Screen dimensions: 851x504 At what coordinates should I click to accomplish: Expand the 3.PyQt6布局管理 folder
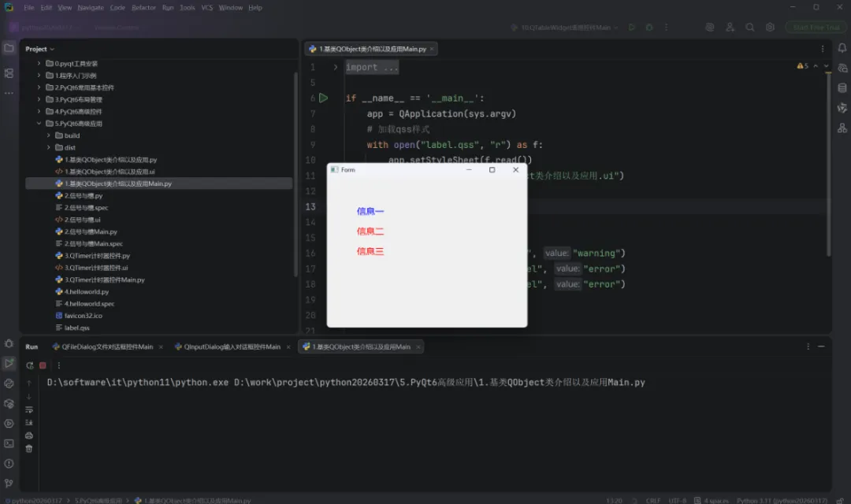(39, 99)
